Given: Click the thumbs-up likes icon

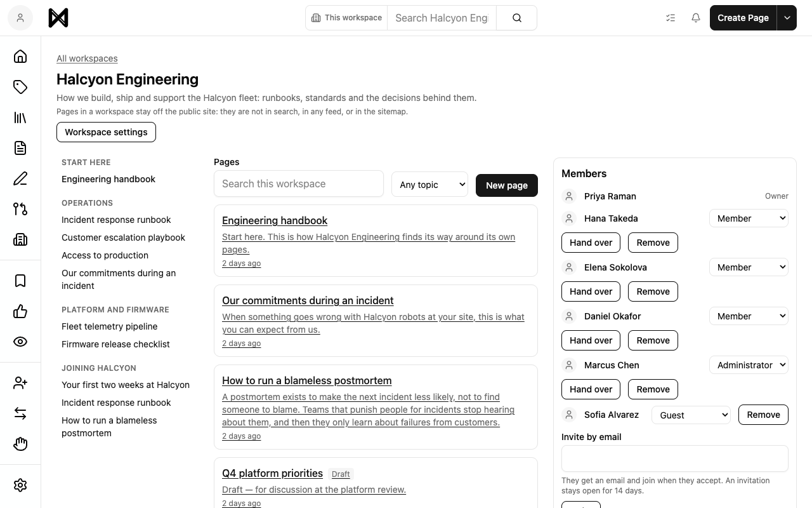Looking at the screenshot, I should (20, 311).
